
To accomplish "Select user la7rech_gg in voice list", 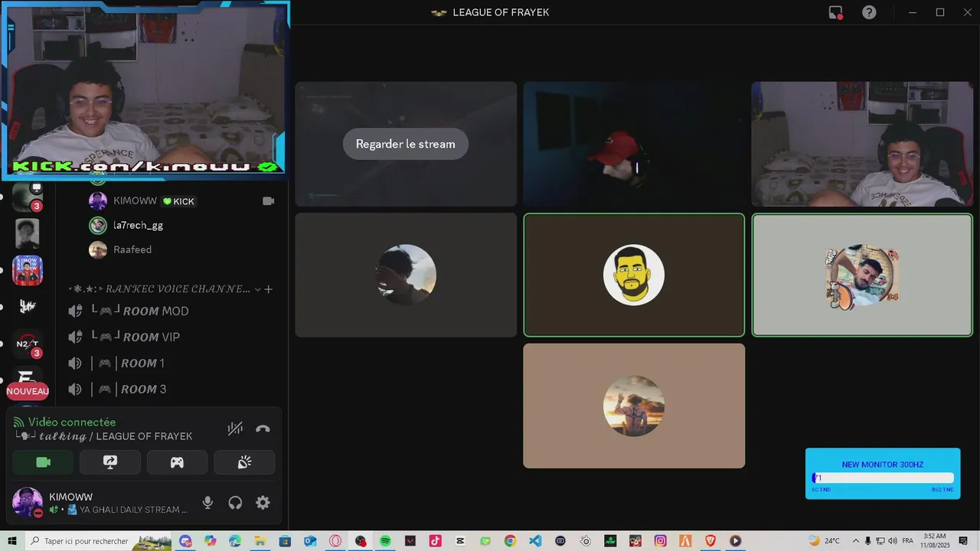I will (138, 226).
